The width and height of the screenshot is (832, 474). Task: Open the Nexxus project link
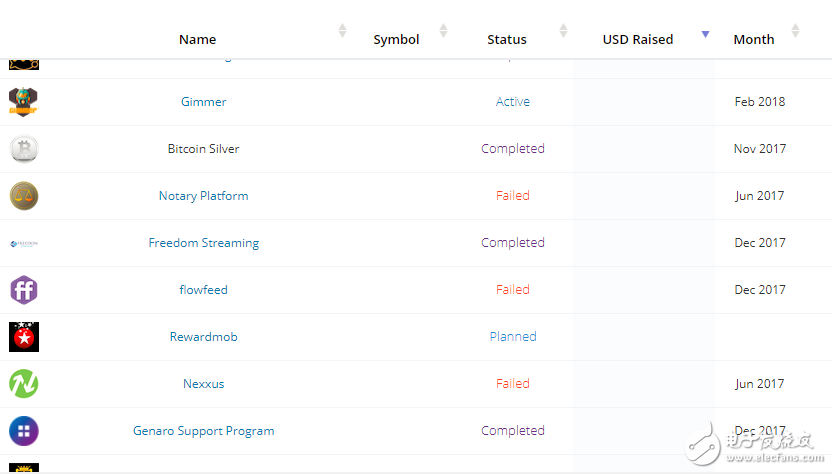203,384
